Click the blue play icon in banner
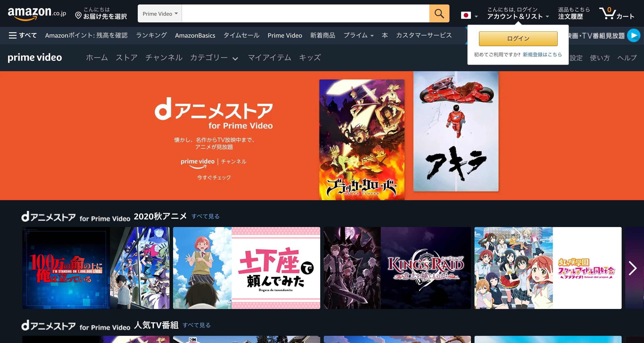 coord(634,36)
